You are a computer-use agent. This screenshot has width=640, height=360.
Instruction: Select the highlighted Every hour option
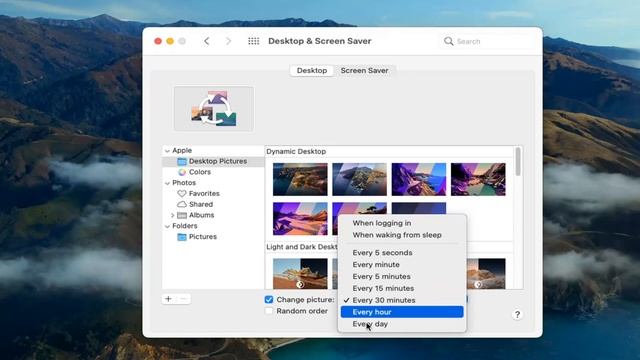[x=402, y=312]
